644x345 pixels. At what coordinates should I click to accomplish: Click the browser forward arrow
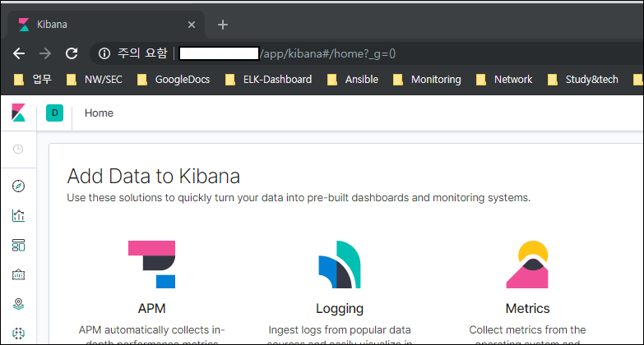45,53
